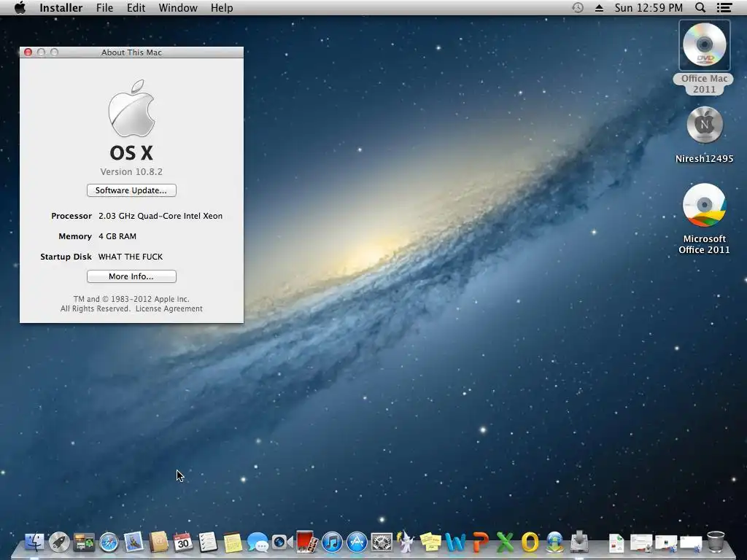Open the App Store Dock icon
This screenshot has height=560, width=747.
[357, 542]
